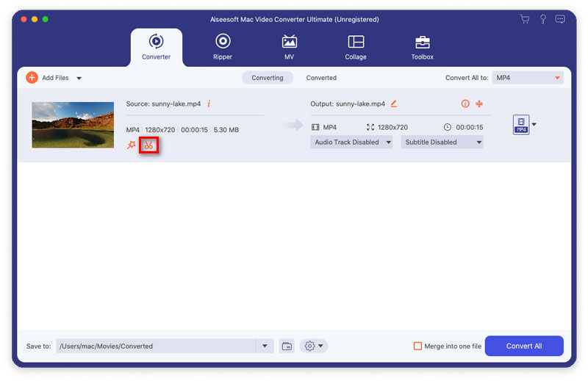Switch to the Collage tab
The image size is (588, 381).
pos(356,47)
